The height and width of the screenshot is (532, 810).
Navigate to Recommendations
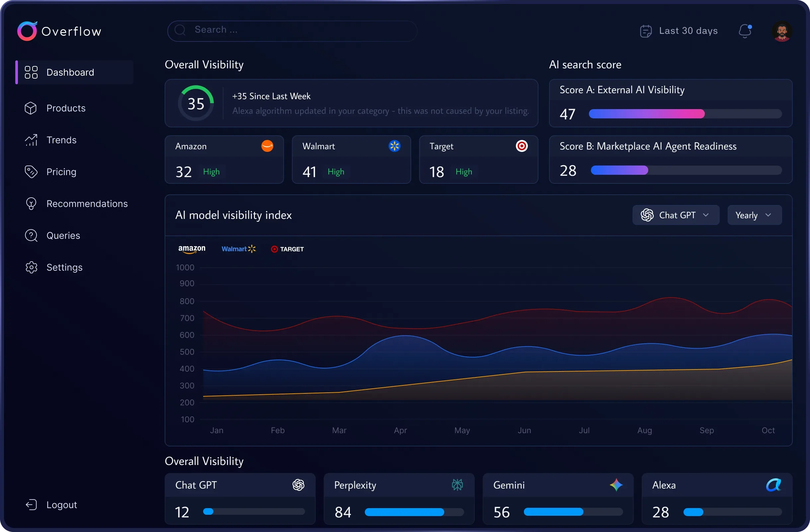pos(87,204)
